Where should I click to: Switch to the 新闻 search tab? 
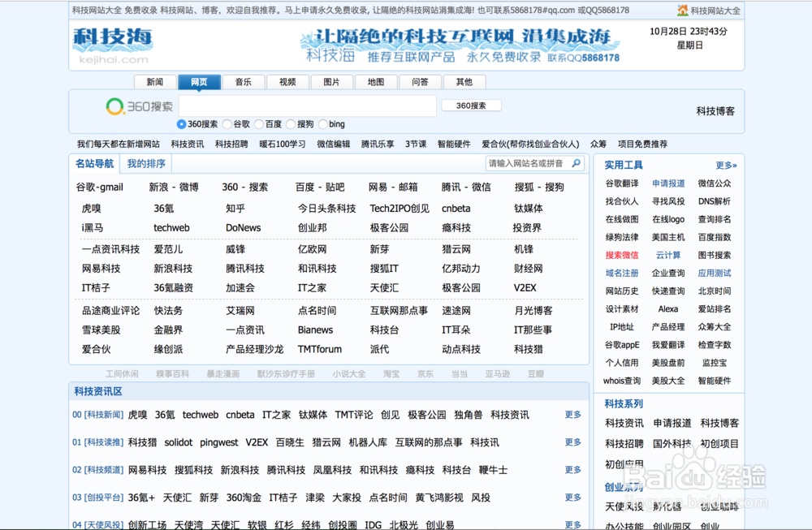155,82
